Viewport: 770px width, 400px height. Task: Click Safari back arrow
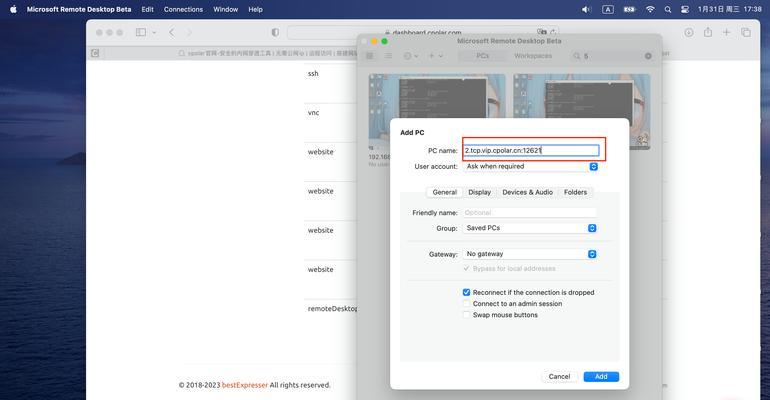171,32
